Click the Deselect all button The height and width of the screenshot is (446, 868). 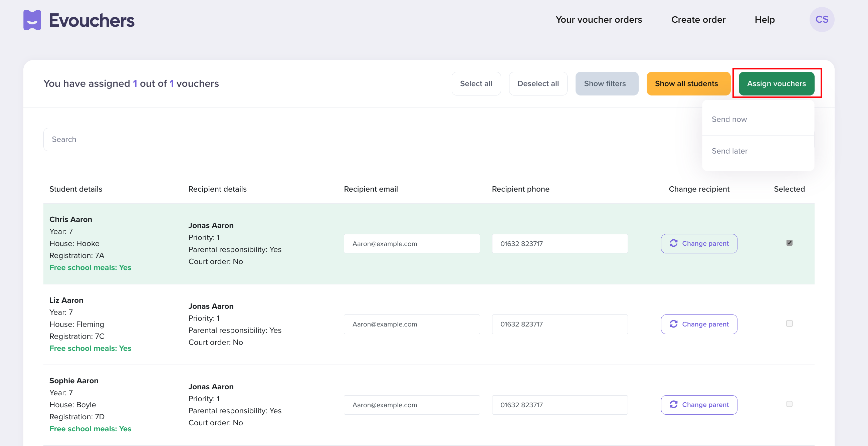tap(538, 83)
